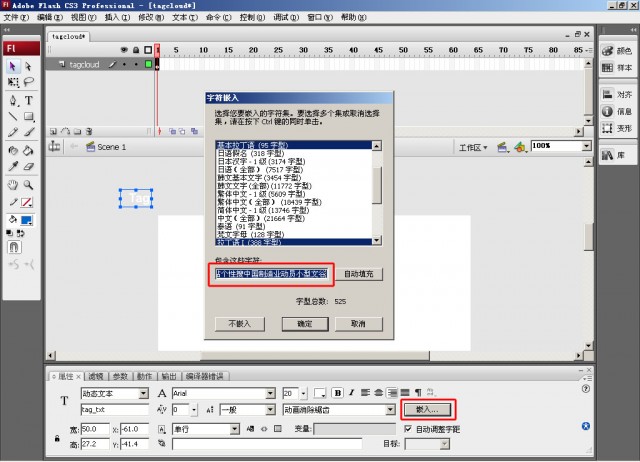Screen dimensions: 640x462
Task: Select the Paint Bucket tool
Action: click(x=28, y=150)
